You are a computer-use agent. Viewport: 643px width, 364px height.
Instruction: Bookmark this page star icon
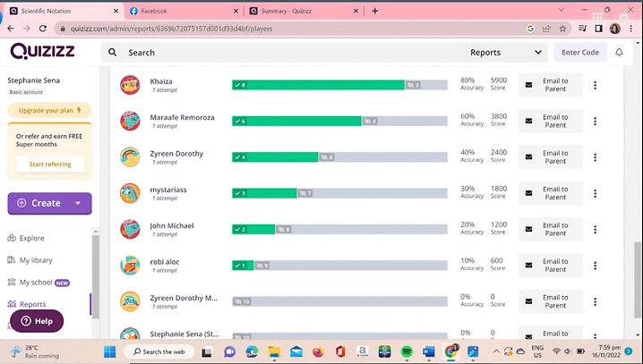tap(562, 29)
